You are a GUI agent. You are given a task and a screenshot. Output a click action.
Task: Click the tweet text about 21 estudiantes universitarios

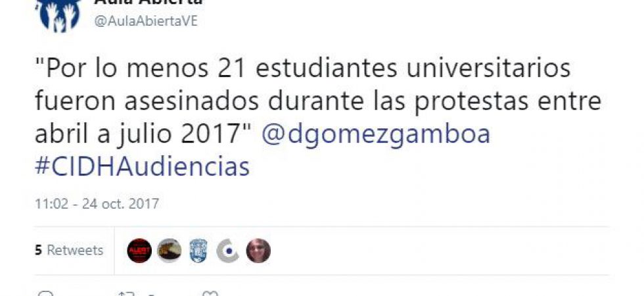[318, 101]
